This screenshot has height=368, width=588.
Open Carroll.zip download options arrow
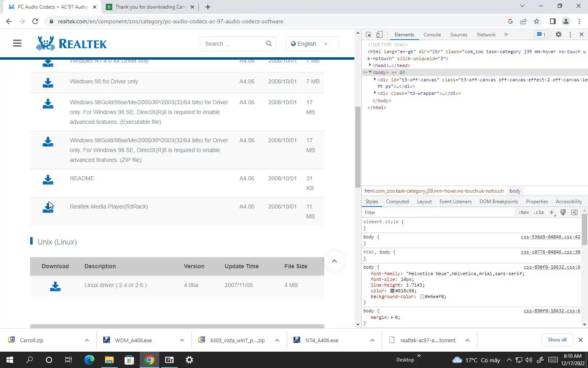point(87,340)
